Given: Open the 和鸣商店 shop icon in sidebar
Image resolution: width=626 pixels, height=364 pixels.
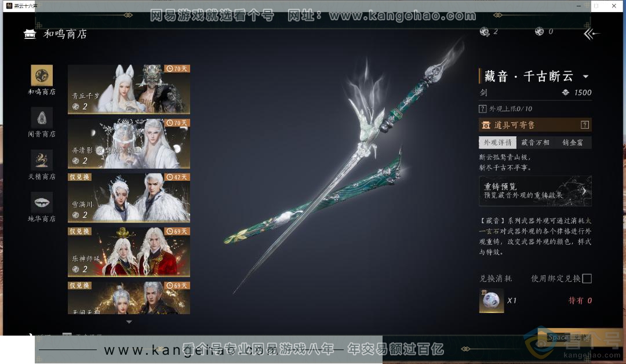Looking at the screenshot, I should pos(42,75).
